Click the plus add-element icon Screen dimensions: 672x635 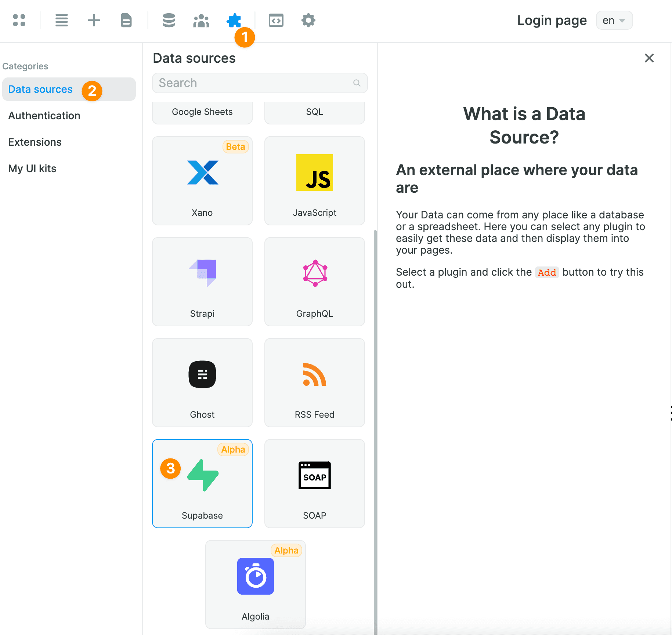pos(94,20)
